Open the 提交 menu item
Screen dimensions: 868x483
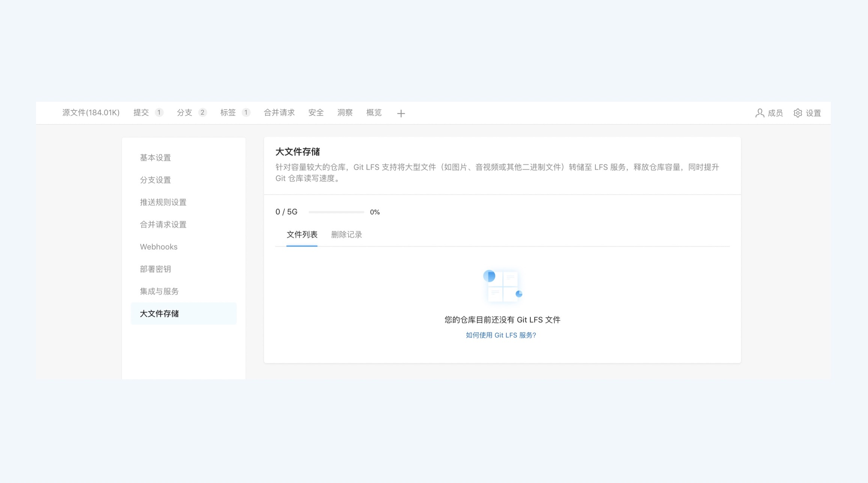(x=142, y=112)
